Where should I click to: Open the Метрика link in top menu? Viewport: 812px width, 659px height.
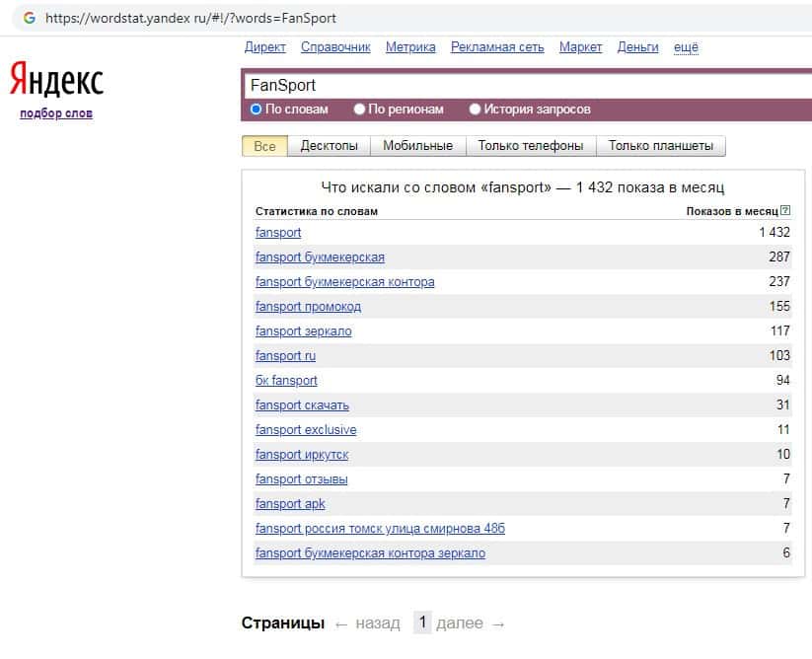410,47
